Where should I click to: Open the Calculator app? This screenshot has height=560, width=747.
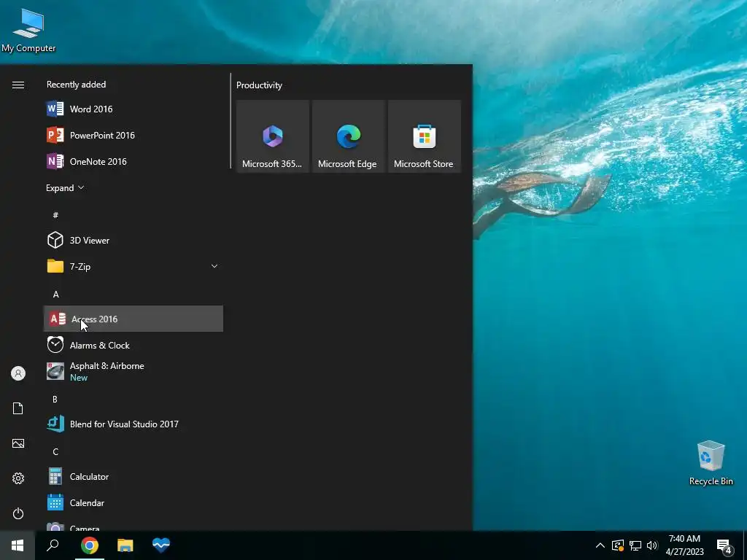coord(133,476)
